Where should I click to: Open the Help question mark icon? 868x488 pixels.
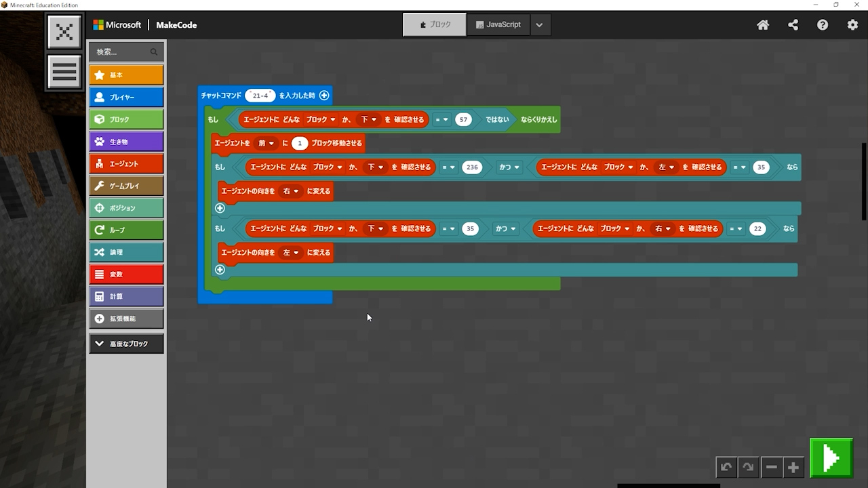click(823, 25)
